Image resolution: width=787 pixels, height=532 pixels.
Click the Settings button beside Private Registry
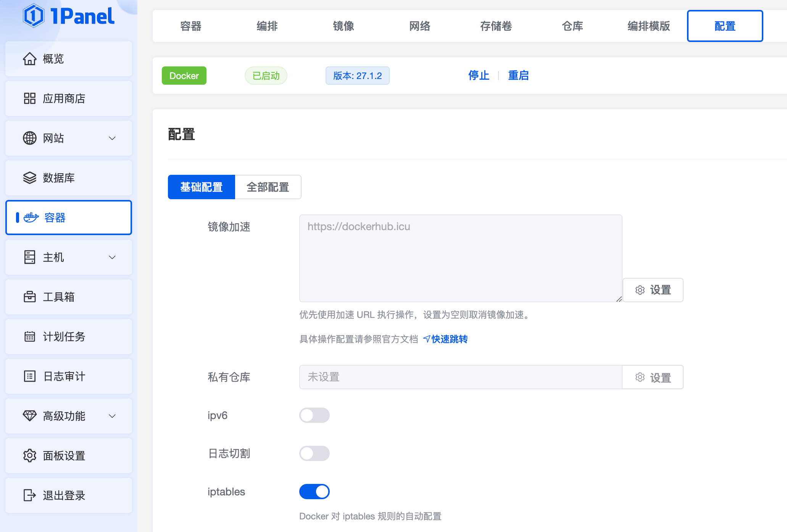[653, 377]
